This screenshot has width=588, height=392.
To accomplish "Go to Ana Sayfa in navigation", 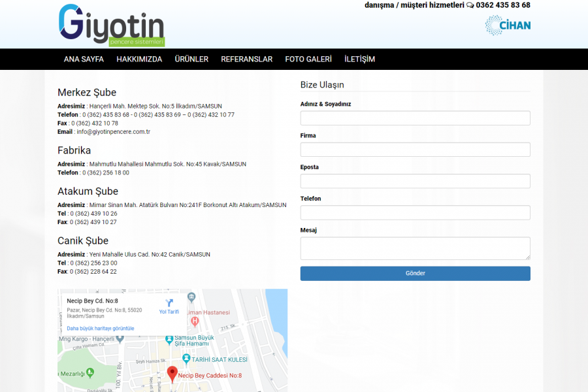I will [84, 59].
